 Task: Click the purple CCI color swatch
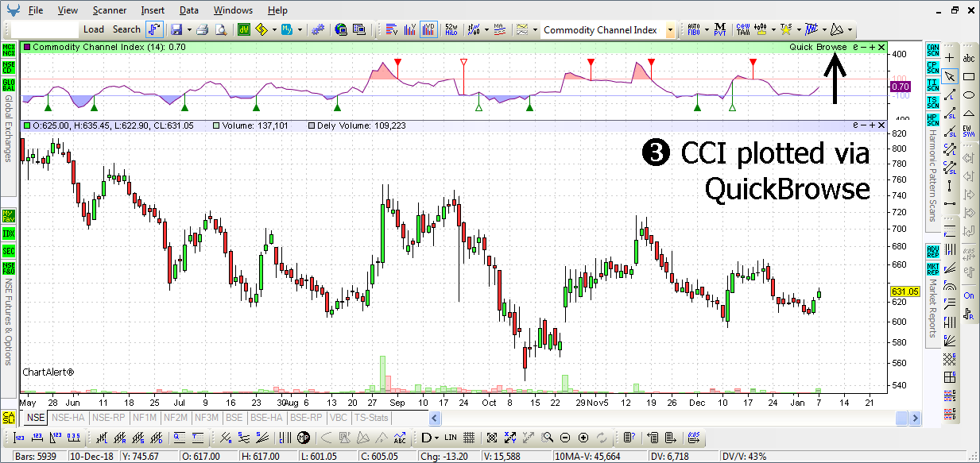pos(27,48)
